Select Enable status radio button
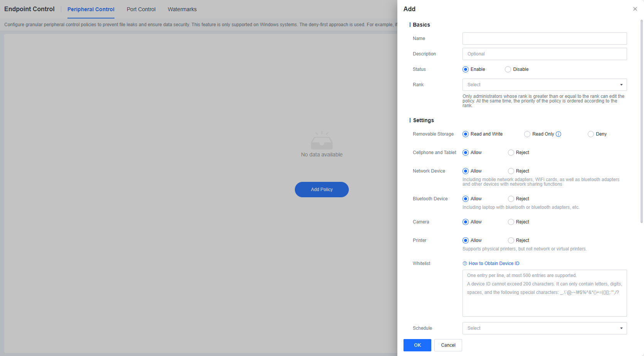The height and width of the screenshot is (356, 644). [466, 69]
